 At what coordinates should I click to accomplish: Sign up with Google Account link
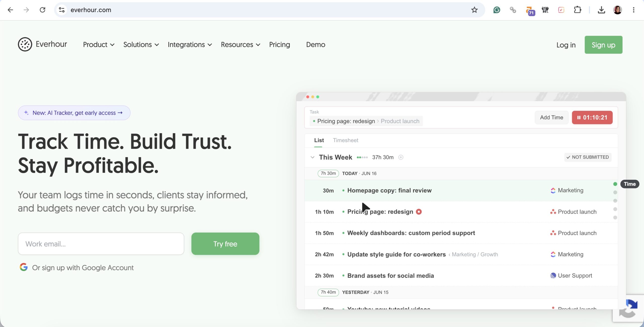(x=83, y=268)
